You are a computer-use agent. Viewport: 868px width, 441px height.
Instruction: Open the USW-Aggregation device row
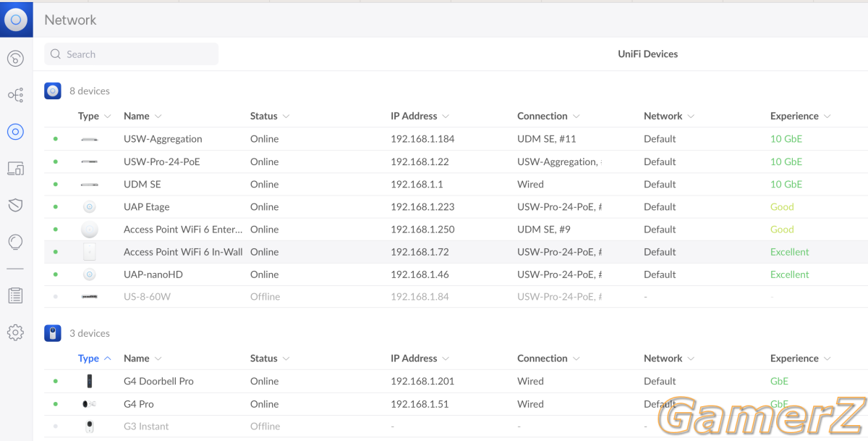(456, 139)
